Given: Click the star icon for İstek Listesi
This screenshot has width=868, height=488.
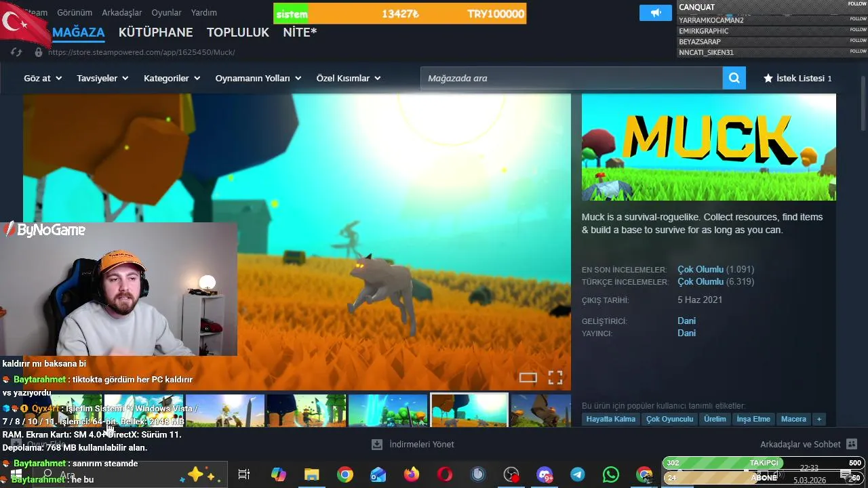Looking at the screenshot, I should pyautogui.click(x=768, y=79).
